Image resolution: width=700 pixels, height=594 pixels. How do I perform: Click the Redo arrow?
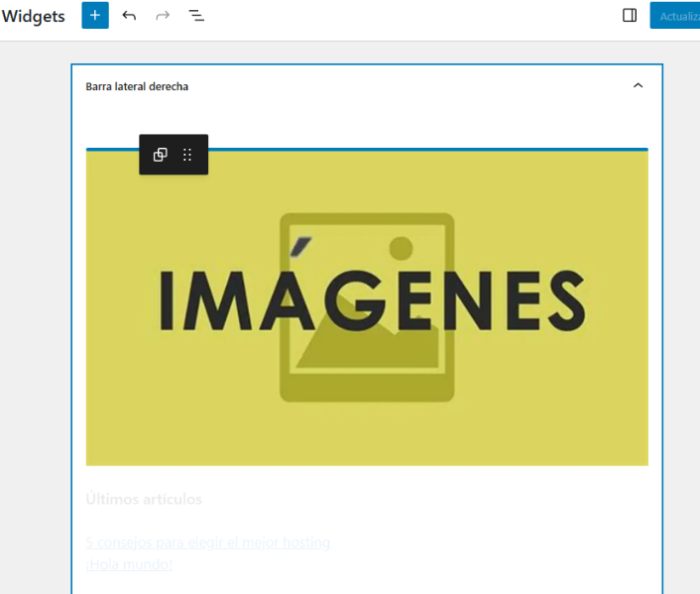pos(163,16)
